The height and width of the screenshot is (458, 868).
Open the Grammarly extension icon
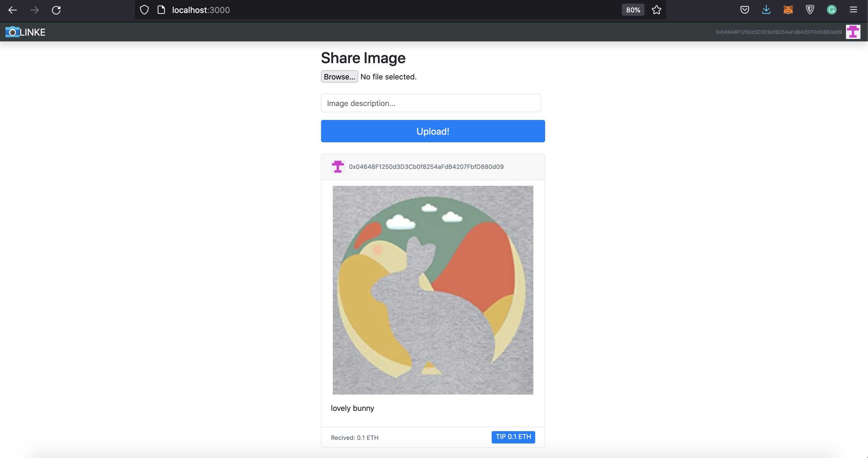[x=832, y=10]
